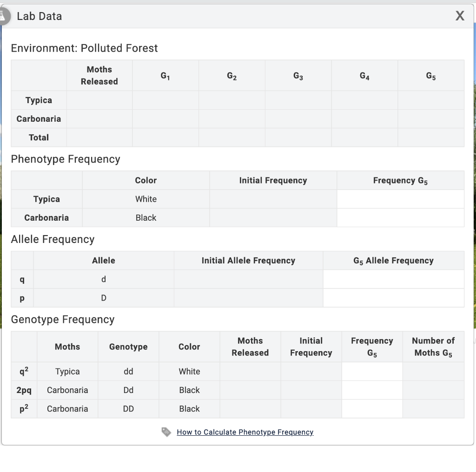Click p² Frequency G5 genotype input field
Image resolution: width=476 pixels, height=472 pixels.
372,409
